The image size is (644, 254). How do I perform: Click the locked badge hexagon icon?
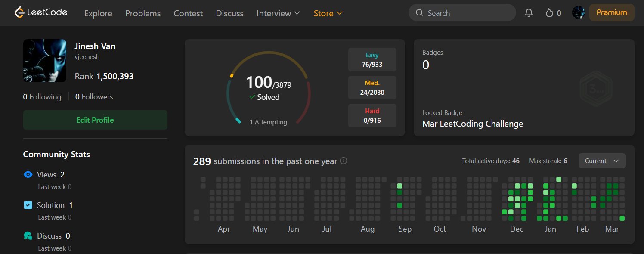pyautogui.click(x=596, y=90)
